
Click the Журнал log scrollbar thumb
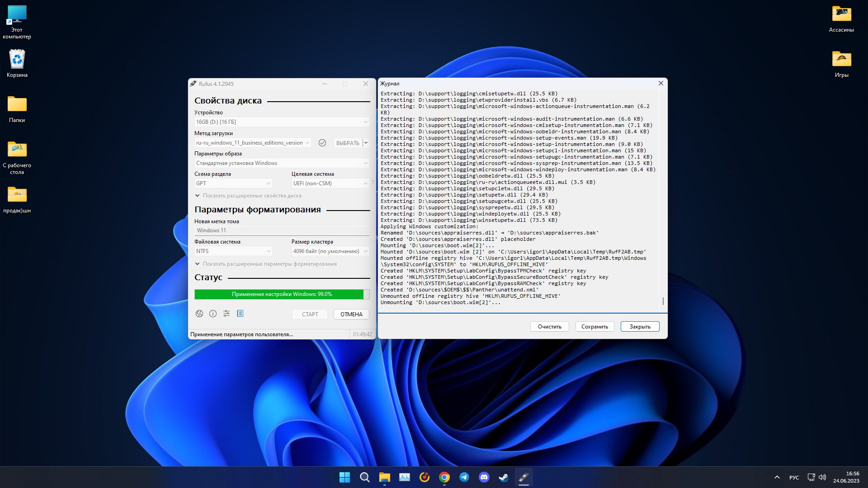[663, 301]
